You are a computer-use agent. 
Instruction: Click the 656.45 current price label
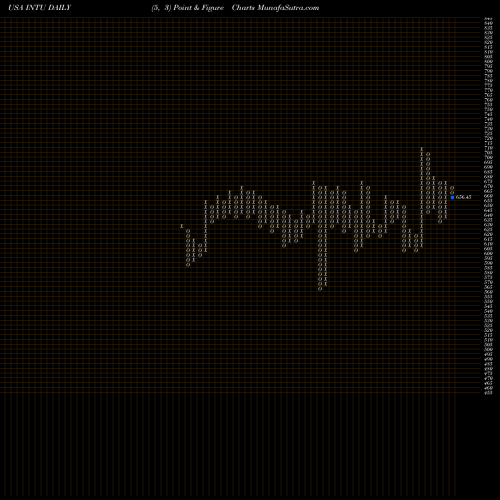pyautogui.click(x=463, y=197)
